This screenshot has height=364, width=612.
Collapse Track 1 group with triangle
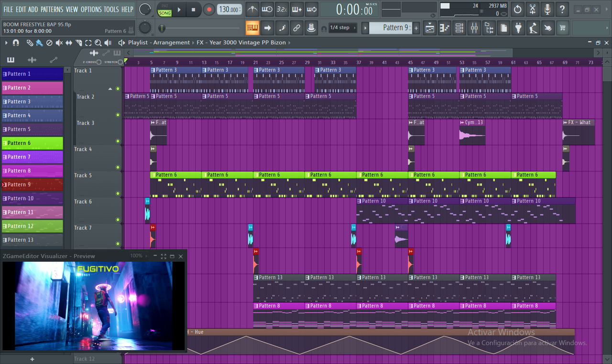point(110,89)
